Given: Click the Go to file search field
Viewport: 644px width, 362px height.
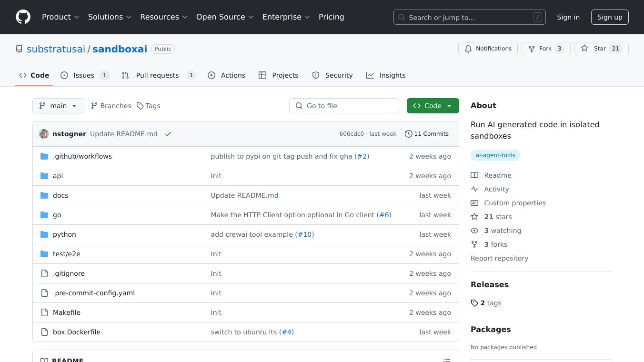Looking at the screenshot, I should pyautogui.click(x=344, y=106).
